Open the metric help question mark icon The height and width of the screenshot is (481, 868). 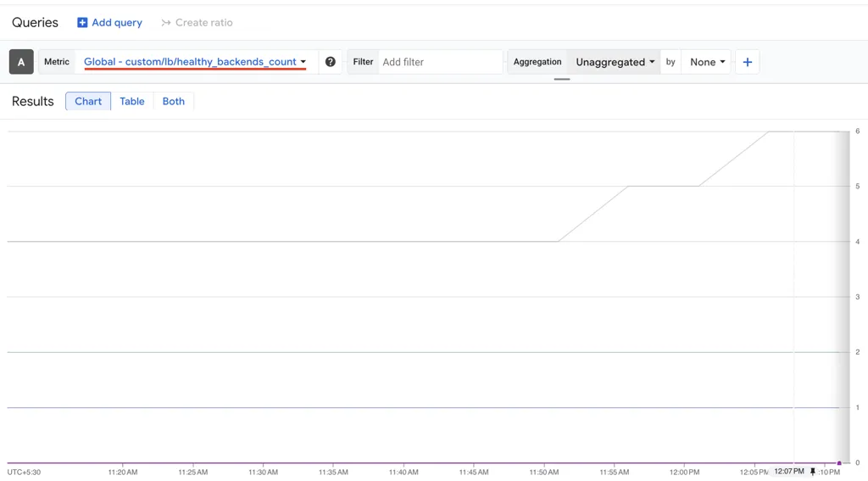click(x=331, y=62)
